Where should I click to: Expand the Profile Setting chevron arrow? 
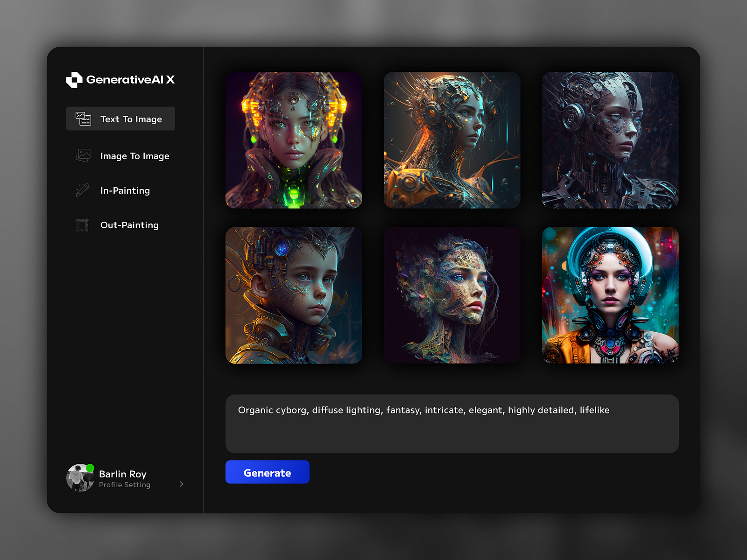click(181, 484)
